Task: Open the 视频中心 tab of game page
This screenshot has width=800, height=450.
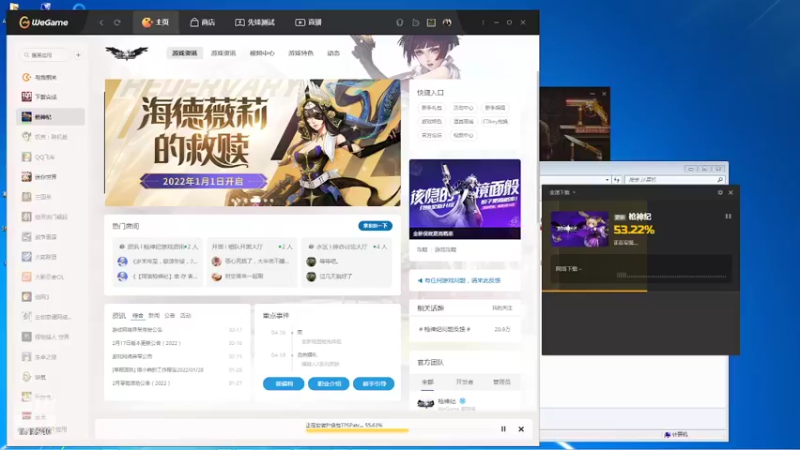Action: click(262, 53)
